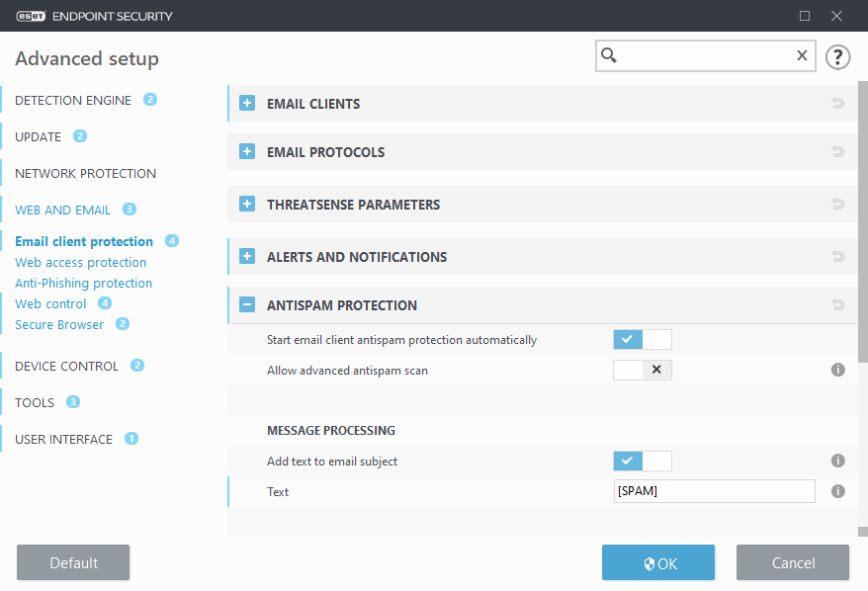Open Network Protection settings category
The height and width of the screenshot is (591, 868).
coord(85,173)
